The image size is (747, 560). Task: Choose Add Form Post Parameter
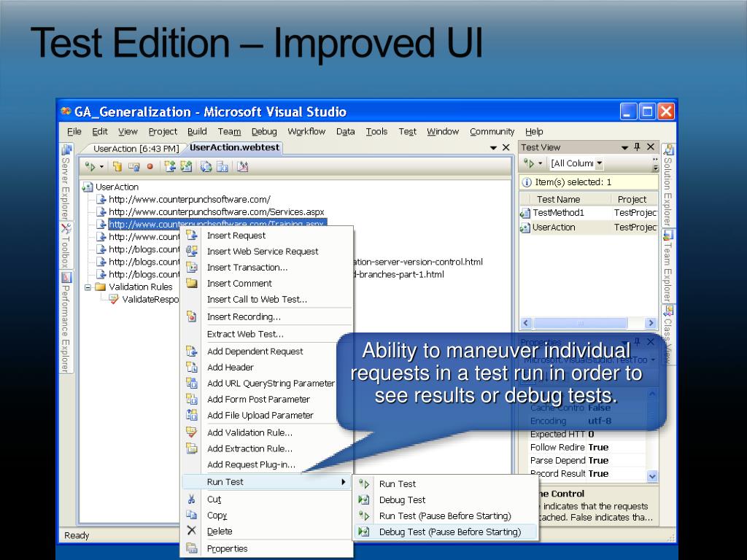click(x=268, y=399)
